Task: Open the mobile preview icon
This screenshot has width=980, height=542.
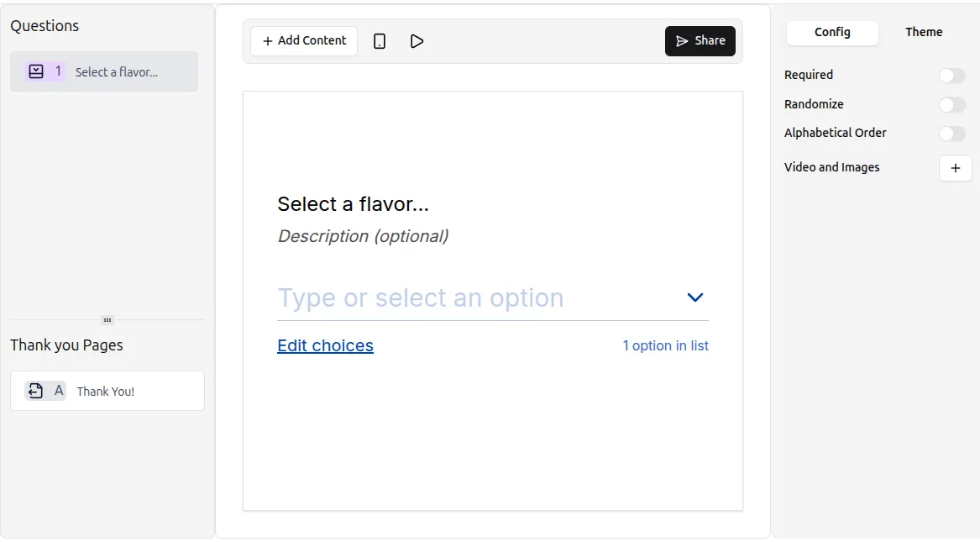Action: click(x=379, y=39)
